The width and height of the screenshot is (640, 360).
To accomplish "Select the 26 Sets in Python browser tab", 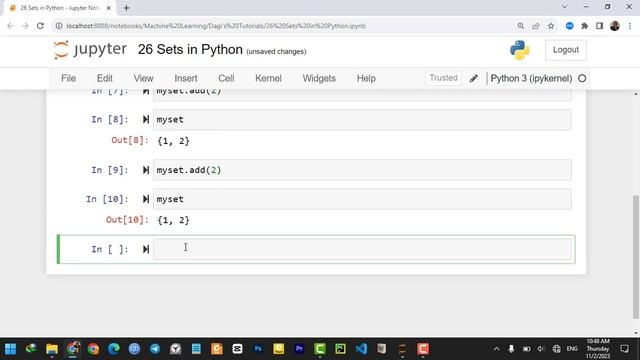I will (x=60, y=8).
